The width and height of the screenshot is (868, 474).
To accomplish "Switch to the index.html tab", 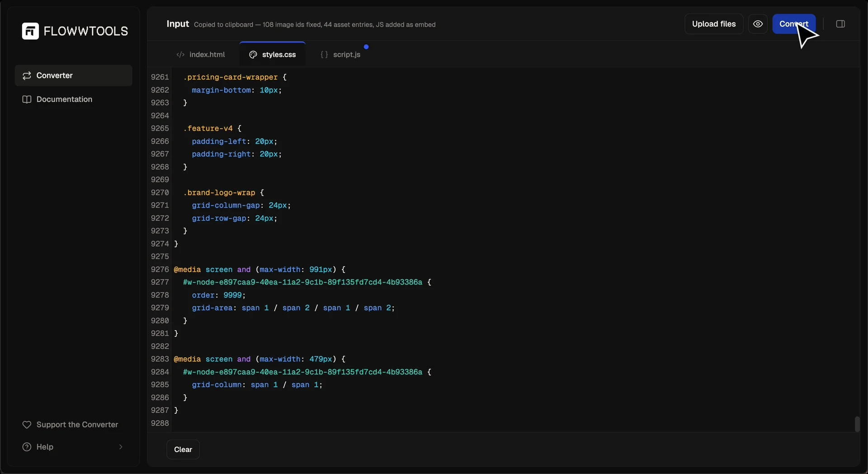I will click(x=201, y=55).
